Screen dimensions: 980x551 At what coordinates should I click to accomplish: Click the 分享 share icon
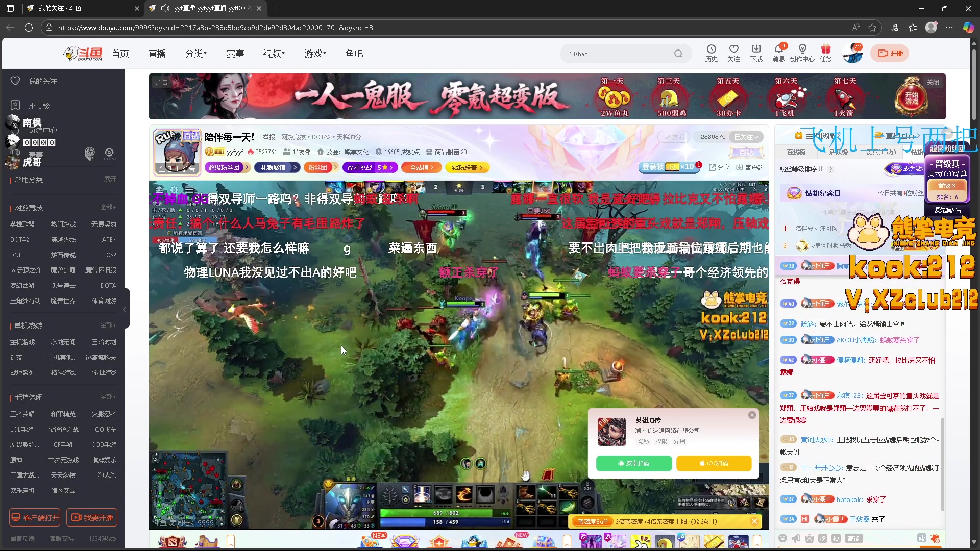pos(719,167)
